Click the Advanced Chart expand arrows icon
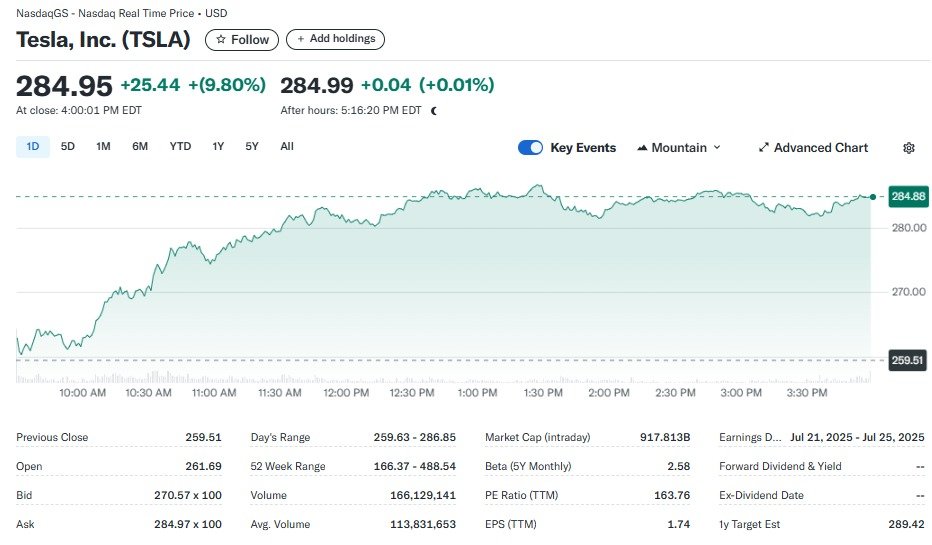This screenshot has height=545, width=932. (x=764, y=148)
